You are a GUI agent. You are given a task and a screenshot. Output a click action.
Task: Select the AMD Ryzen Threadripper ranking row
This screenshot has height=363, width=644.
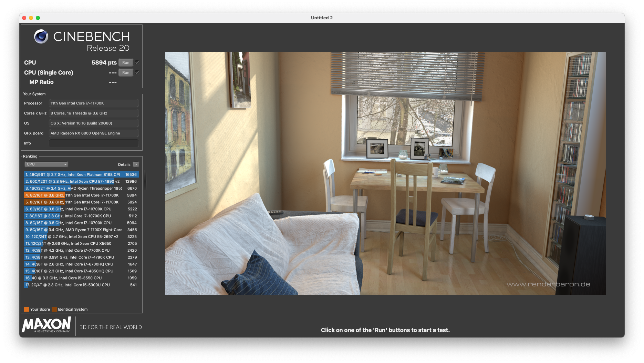[x=81, y=188]
